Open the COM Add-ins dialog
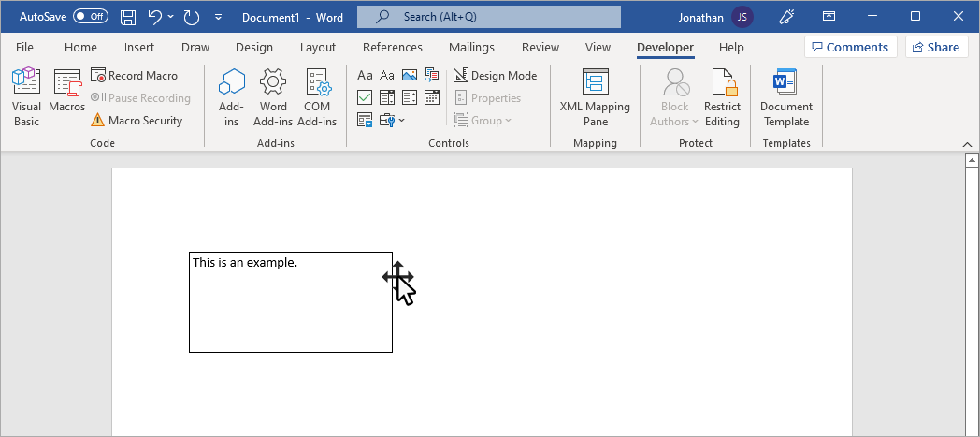 (x=317, y=97)
